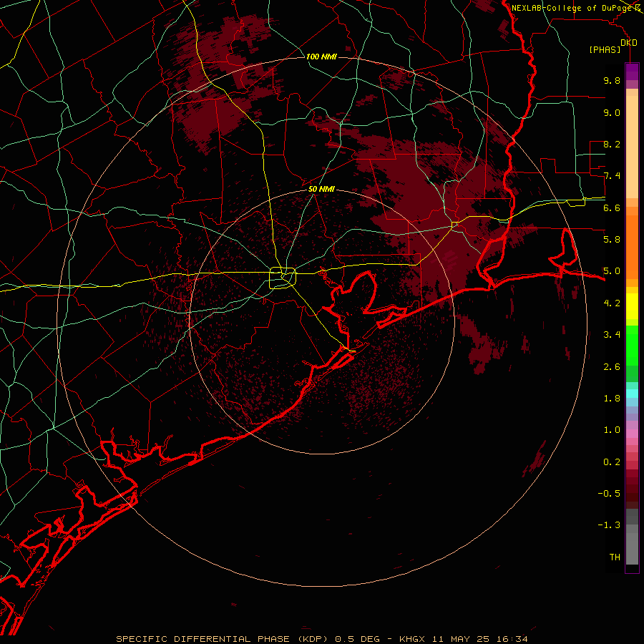Select the 5.8 scale value
644x644 pixels.
612,240
